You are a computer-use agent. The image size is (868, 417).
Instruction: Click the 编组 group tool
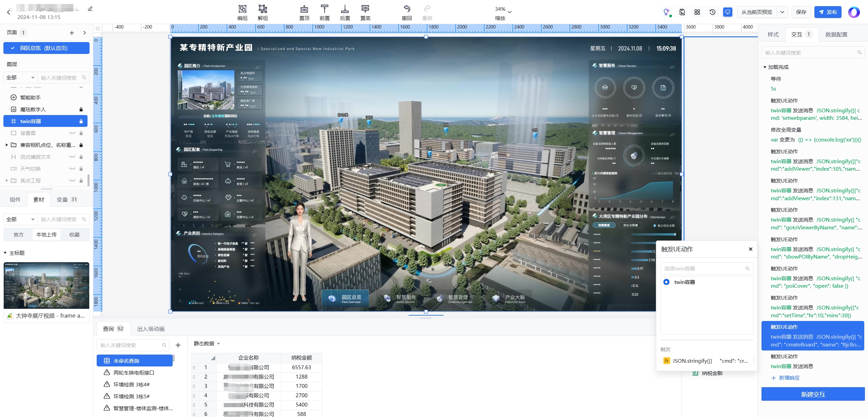[x=242, y=13]
